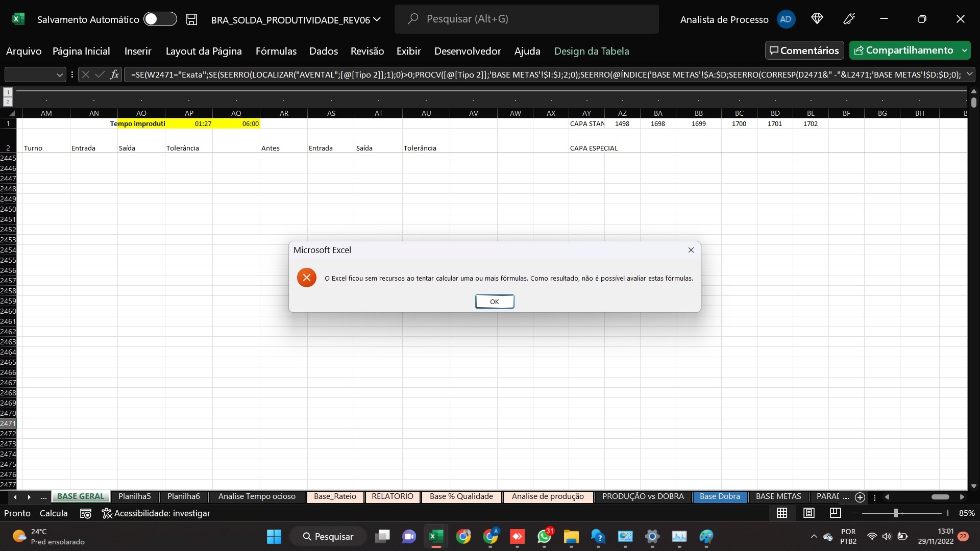The width and height of the screenshot is (980, 551).
Task: Click OK in the Excel error dialog
Action: 495,302
